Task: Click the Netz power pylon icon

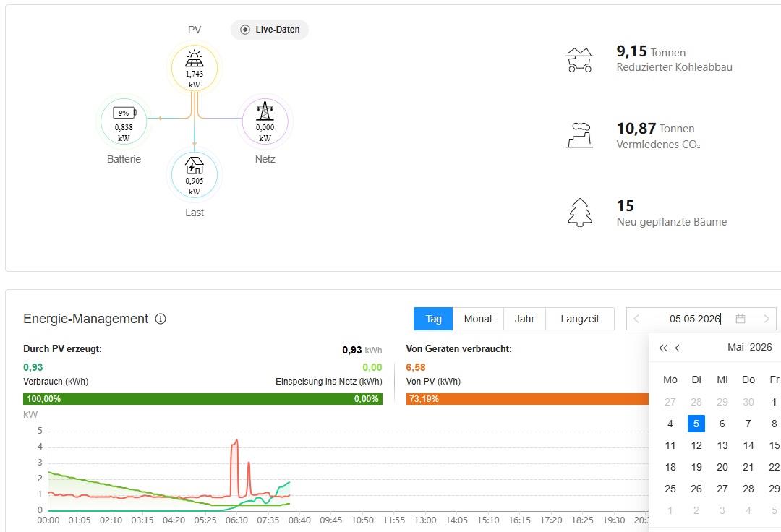Action: click(265, 111)
